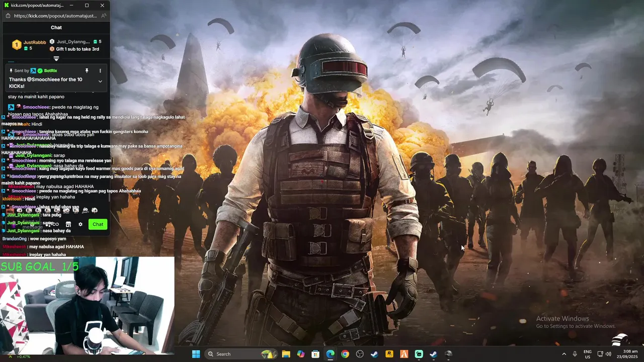The image size is (644, 362).
Task: Click the Kick shop icon in chat
Action: click(x=68, y=224)
